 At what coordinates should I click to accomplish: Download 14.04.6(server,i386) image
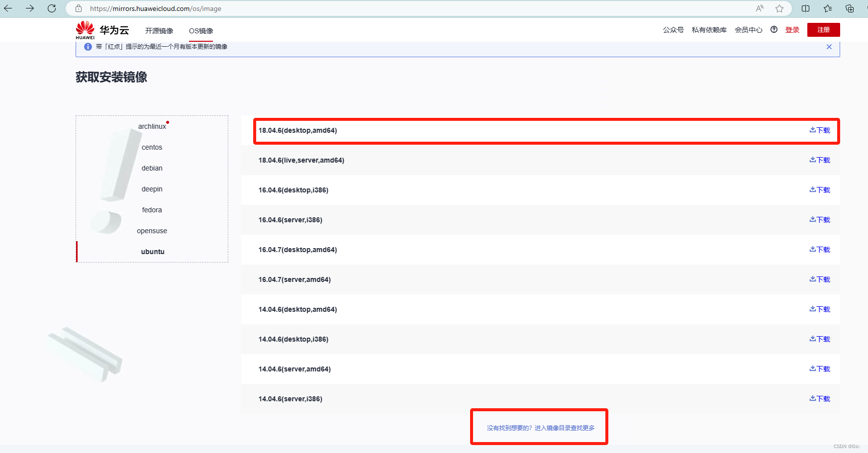point(820,399)
